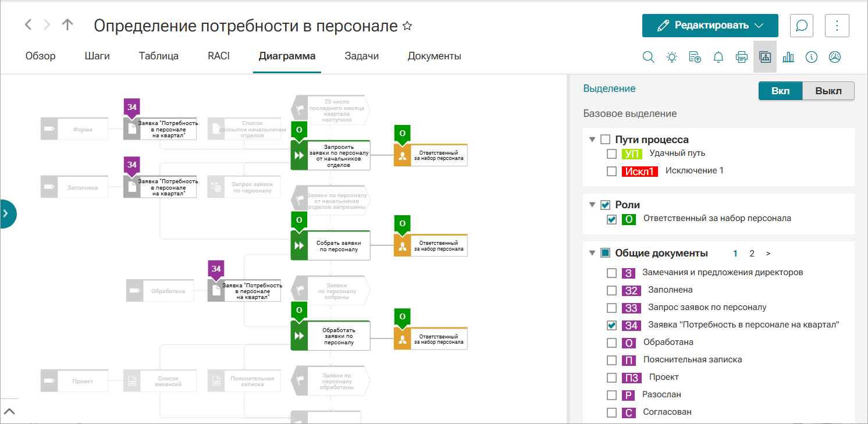The image size is (868, 424).
Task: Open the "Редактировать" dropdown
Action: point(710,26)
